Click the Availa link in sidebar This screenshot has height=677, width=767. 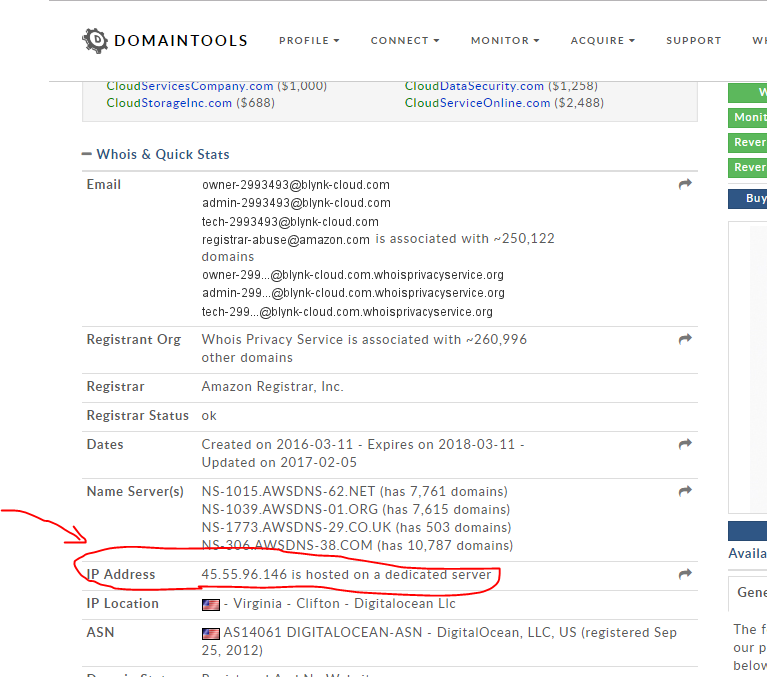[x=747, y=553]
